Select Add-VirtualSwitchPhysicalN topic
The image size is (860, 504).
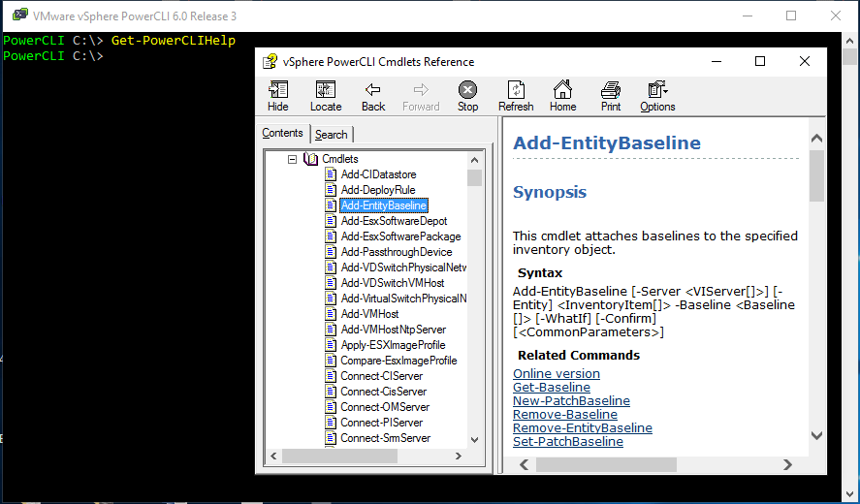(403, 299)
